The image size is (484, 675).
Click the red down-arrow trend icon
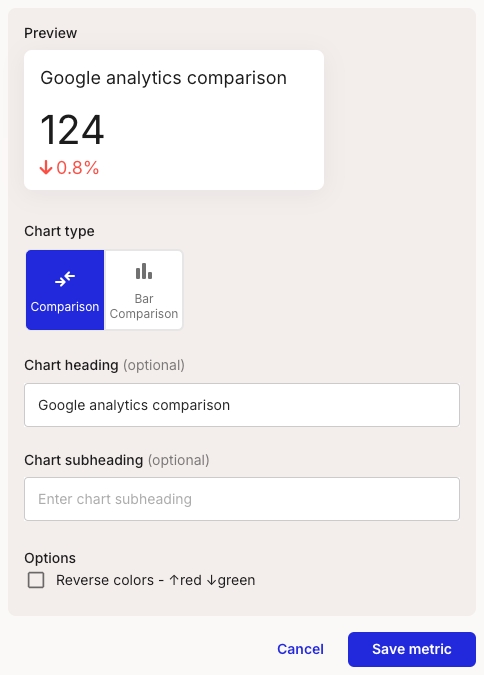pos(46,167)
